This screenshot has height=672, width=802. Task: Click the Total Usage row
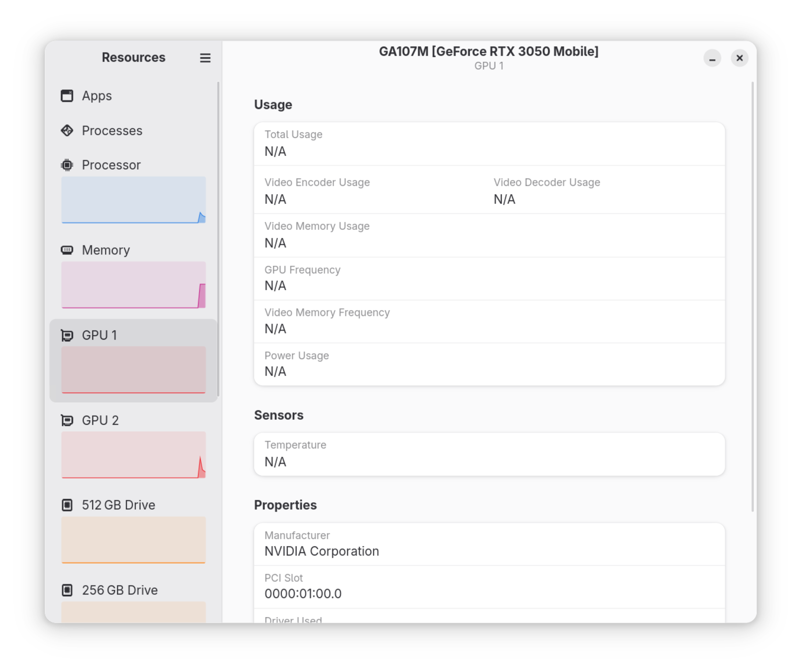(x=489, y=144)
